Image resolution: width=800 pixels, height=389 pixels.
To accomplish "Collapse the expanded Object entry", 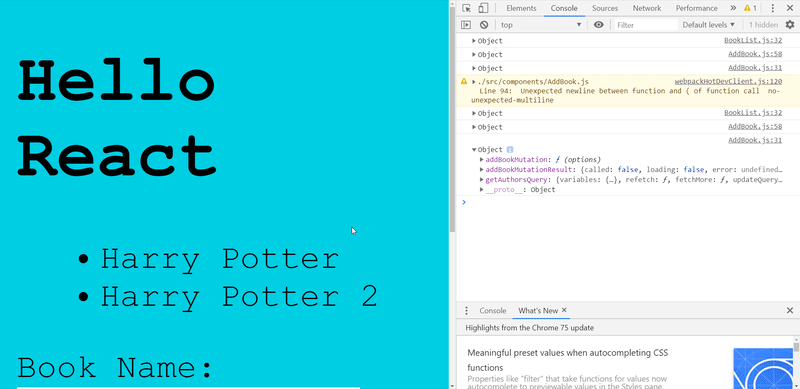I will (474, 150).
